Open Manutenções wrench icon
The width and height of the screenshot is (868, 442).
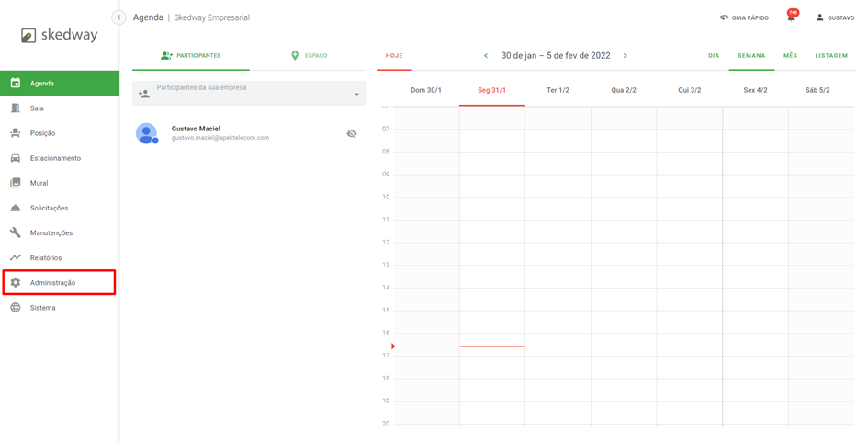pyautogui.click(x=16, y=232)
